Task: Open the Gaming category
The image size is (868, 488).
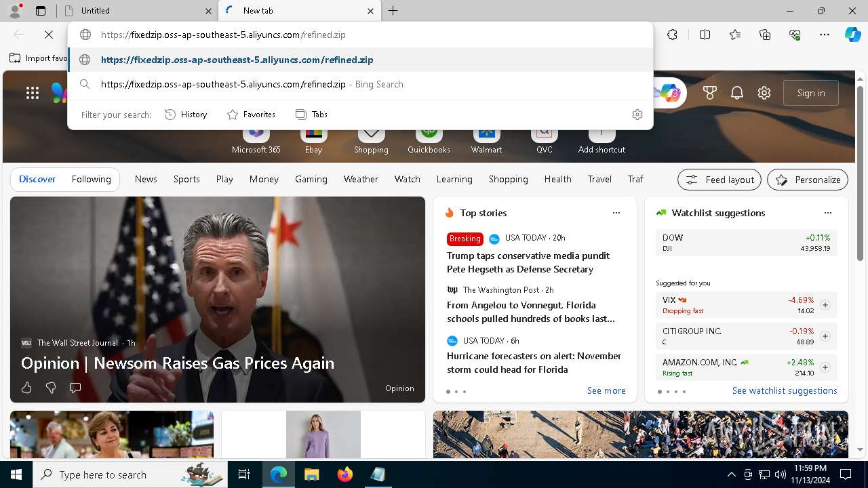Action: [311, 179]
